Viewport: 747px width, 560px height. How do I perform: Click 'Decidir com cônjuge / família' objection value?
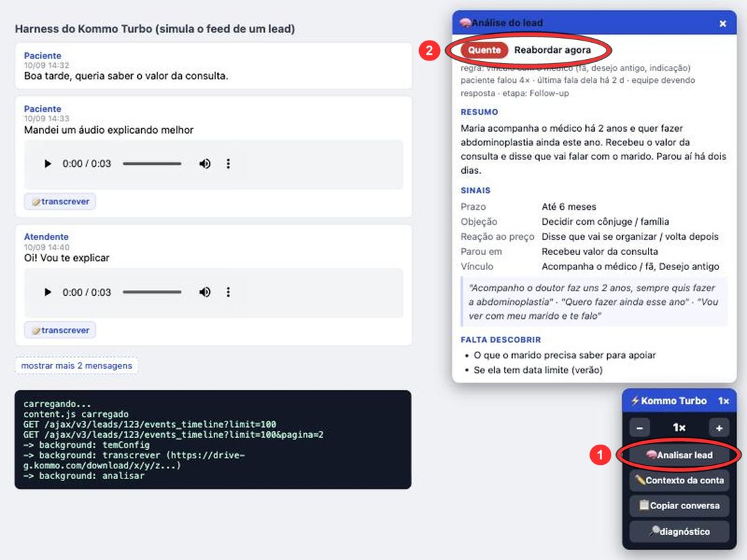click(x=605, y=221)
